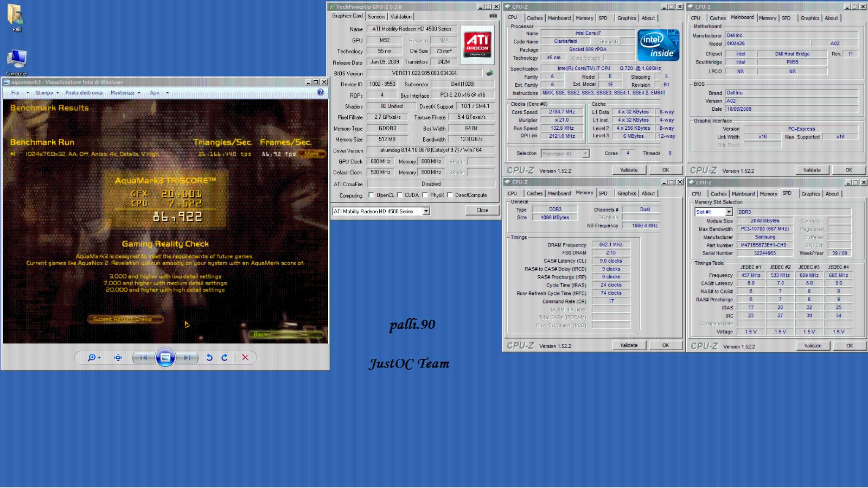
Task: Open Mainboard tab in the CPU-Z SPD slot window
Action: coord(743,194)
